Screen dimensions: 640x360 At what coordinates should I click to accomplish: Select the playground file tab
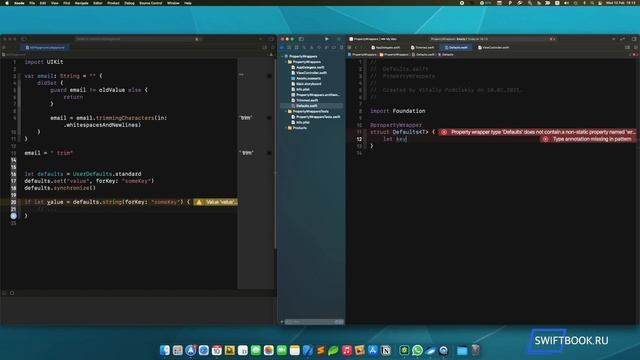click(x=45, y=48)
